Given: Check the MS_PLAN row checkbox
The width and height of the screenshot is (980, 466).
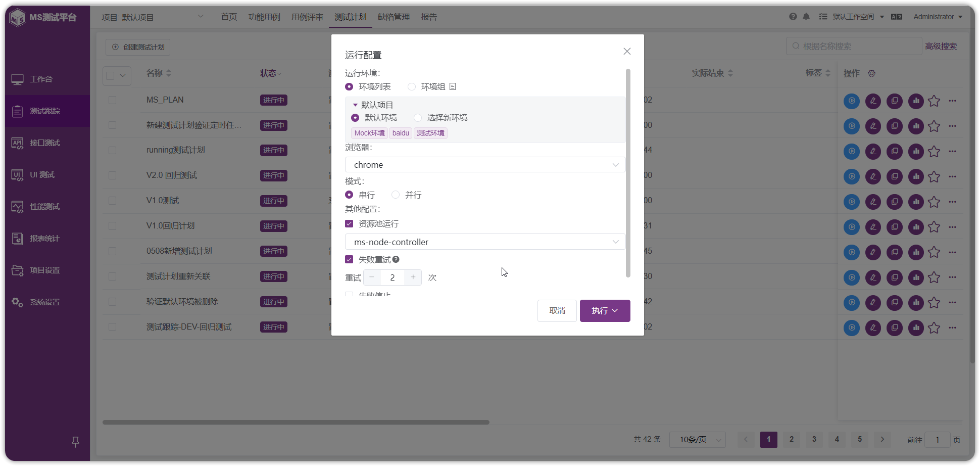Looking at the screenshot, I should (x=112, y=100).
